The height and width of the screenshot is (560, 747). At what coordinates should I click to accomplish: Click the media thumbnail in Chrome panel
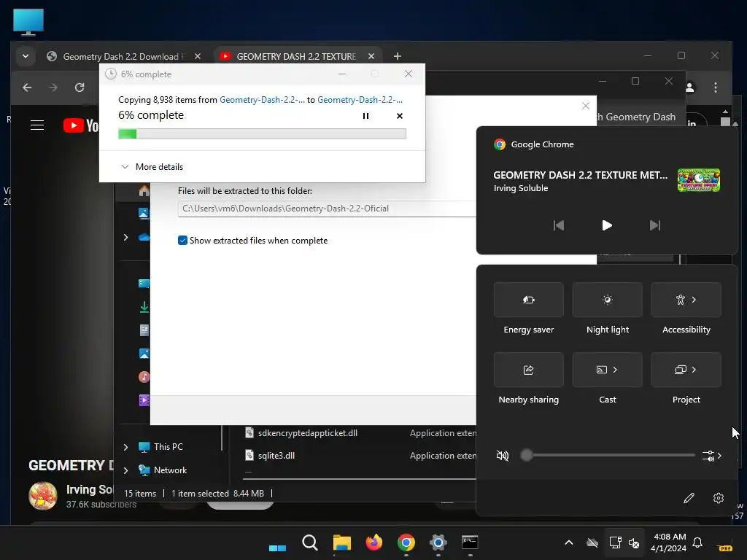tap(698, 180)
